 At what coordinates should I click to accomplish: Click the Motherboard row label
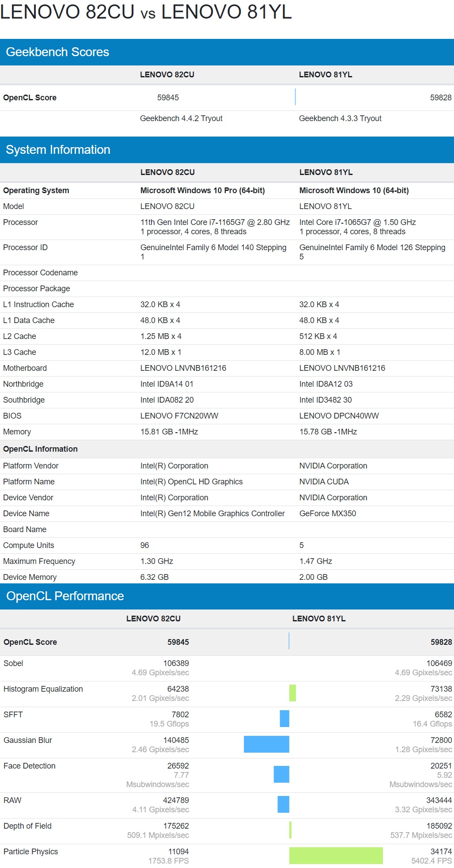25,368
